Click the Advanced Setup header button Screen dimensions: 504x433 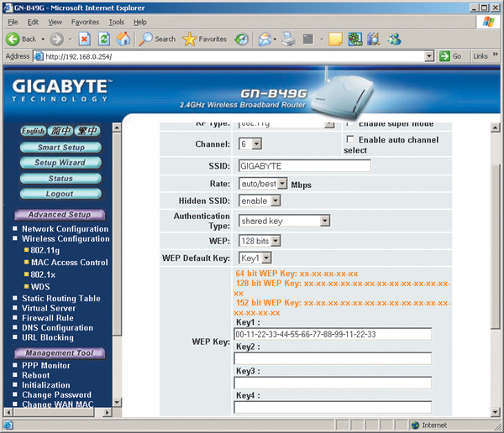tap(60, 215)
